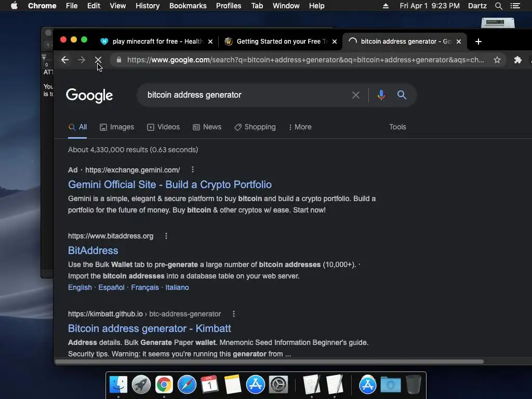Open Safari compass icon in the Dock
The width and height of the screenshot is (532, 399).
click(187, 384)
